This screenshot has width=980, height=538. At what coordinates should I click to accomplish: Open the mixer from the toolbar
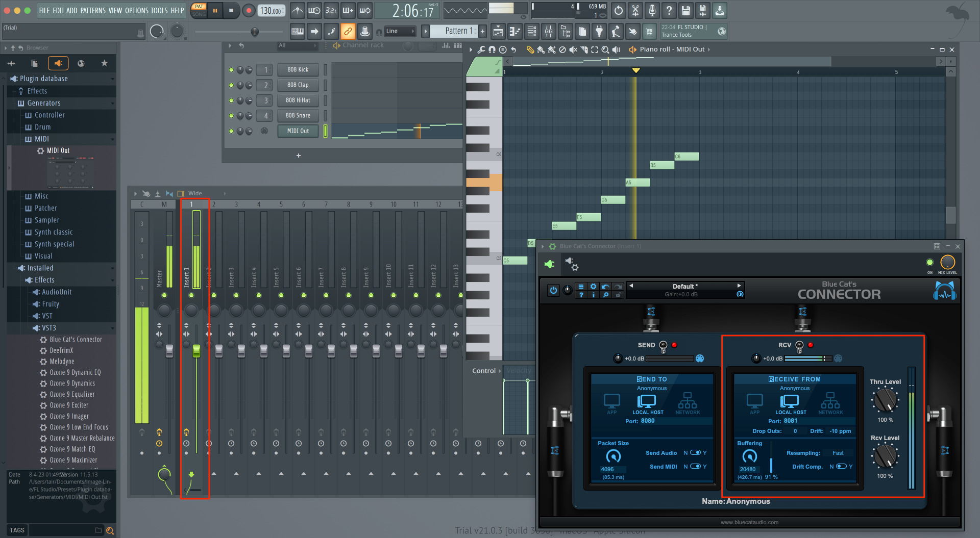click(549, 32)
